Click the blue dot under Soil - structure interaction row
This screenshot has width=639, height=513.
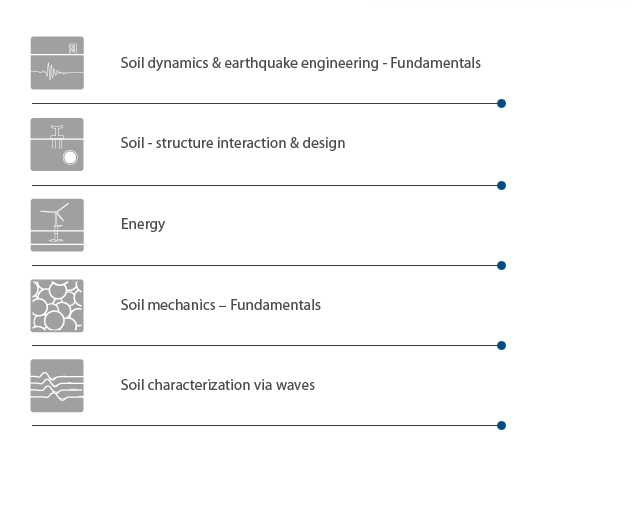(x=502, y=185)
